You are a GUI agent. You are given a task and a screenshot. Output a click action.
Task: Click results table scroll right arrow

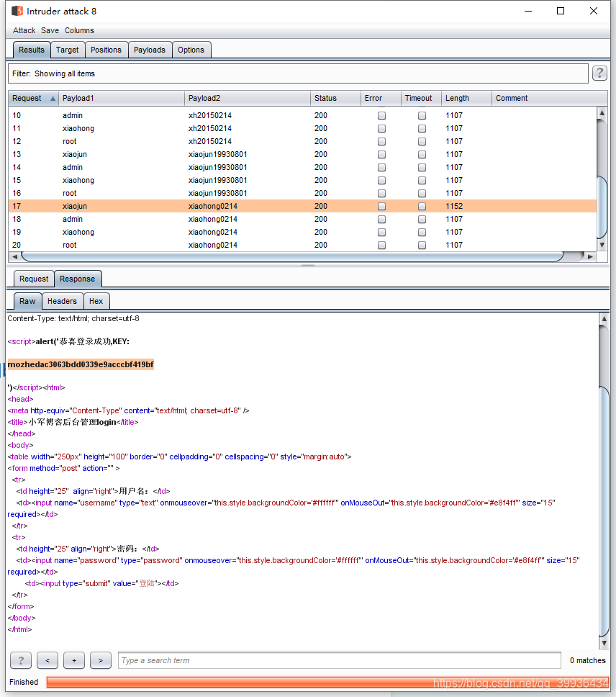point(590,256)
